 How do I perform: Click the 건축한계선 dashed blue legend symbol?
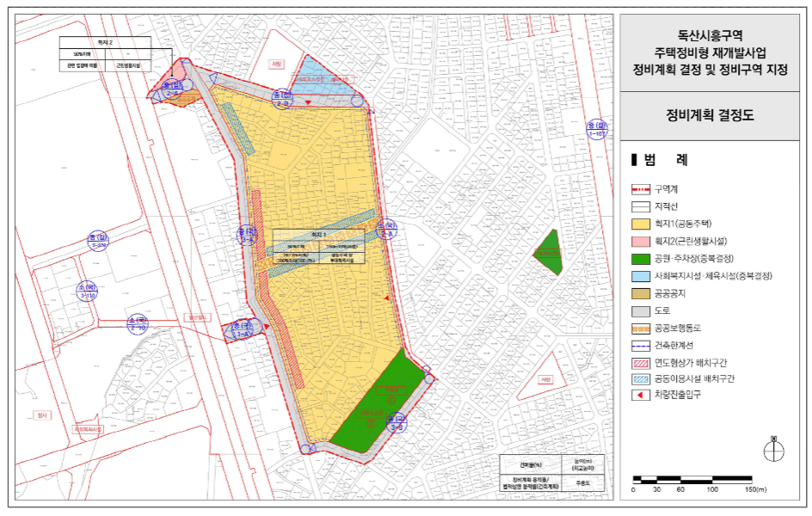click(x=641, y=346)
